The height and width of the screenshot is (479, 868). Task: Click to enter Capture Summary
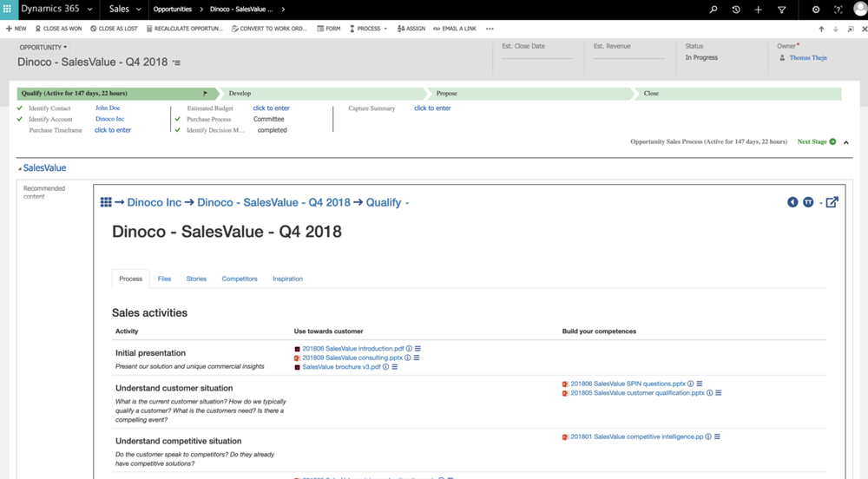pos(432,108)
